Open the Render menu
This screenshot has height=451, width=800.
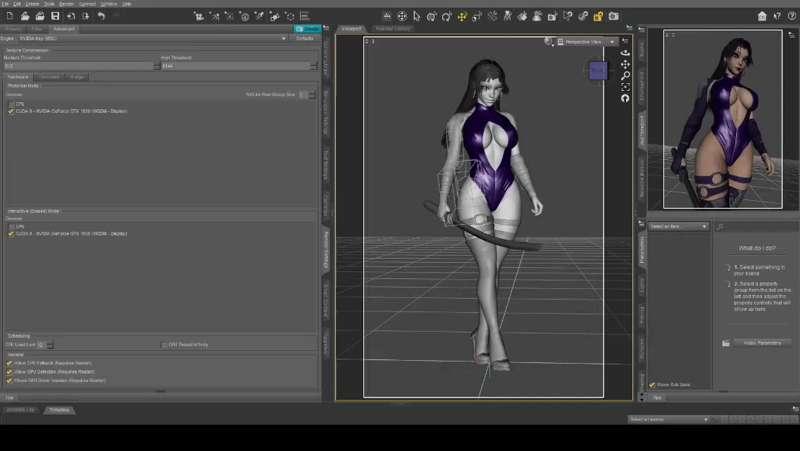pos(66,4)
